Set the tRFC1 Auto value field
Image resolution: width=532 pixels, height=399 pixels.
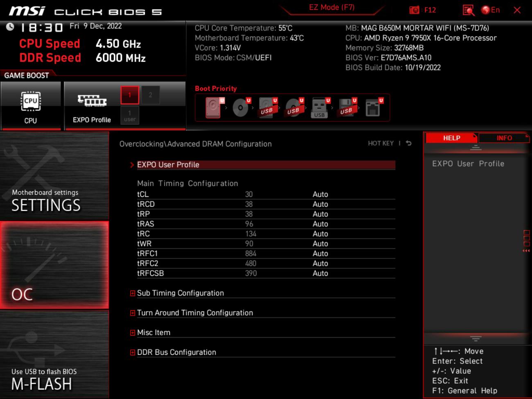[x=320, y=253]
